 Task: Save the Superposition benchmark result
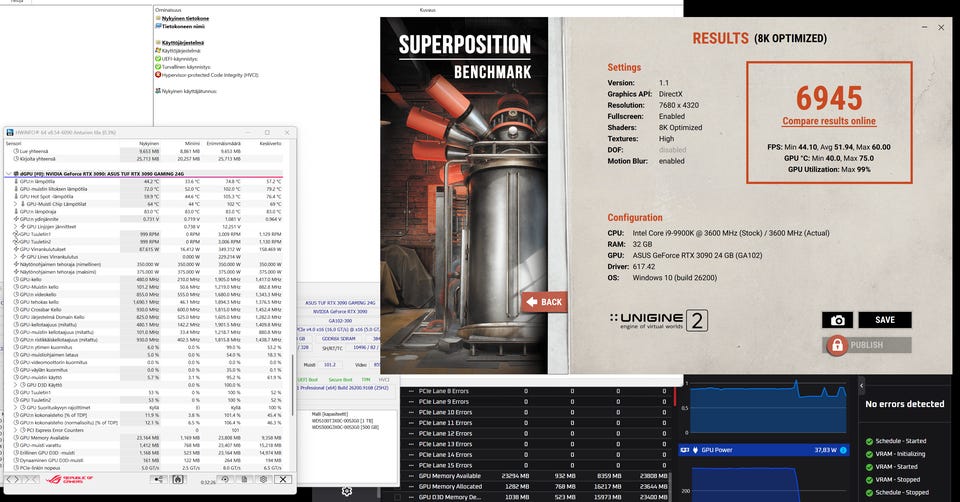pyautogui.click(x=885, y=320)
